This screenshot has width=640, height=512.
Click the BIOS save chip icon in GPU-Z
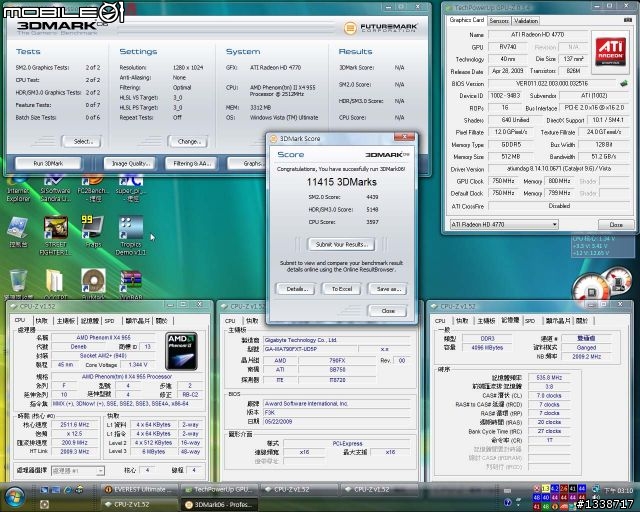click(x=624, y=83)
